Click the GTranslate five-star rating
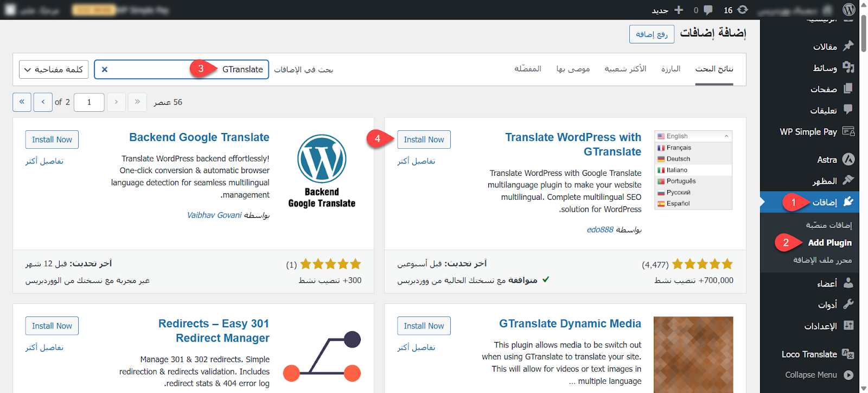Image resolution: width=868 pixels, height=393 pixels. [x=703, y=264]
